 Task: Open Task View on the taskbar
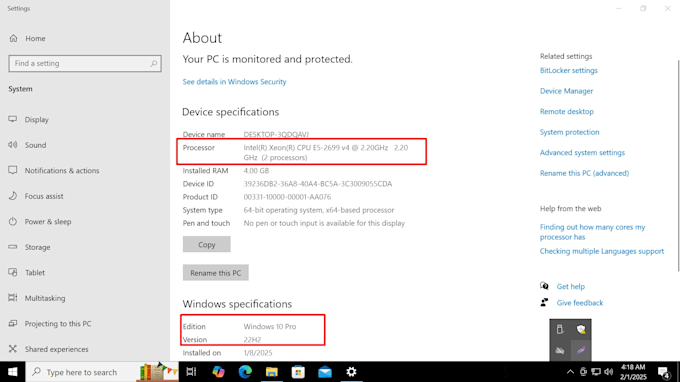point(191,372)
